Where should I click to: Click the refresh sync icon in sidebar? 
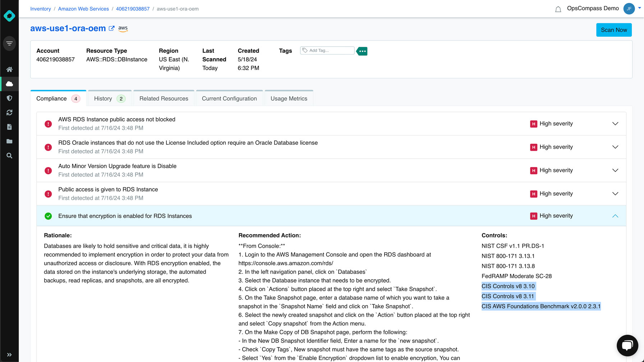point(9,112)
